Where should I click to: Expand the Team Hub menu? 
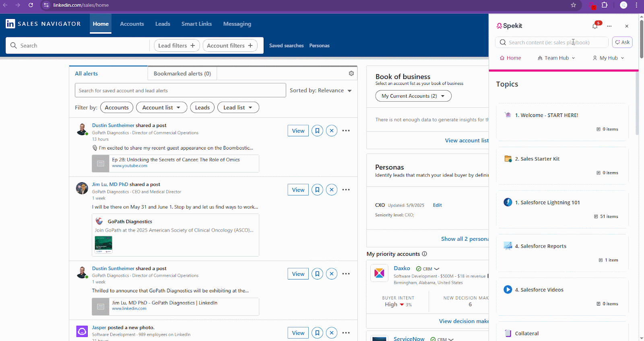click(556, 58)
